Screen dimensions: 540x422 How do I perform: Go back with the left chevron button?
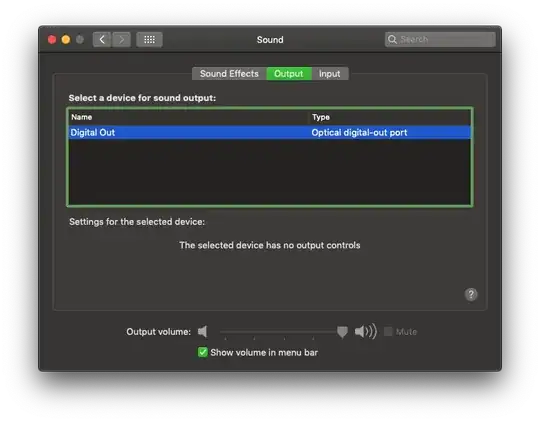102,40
